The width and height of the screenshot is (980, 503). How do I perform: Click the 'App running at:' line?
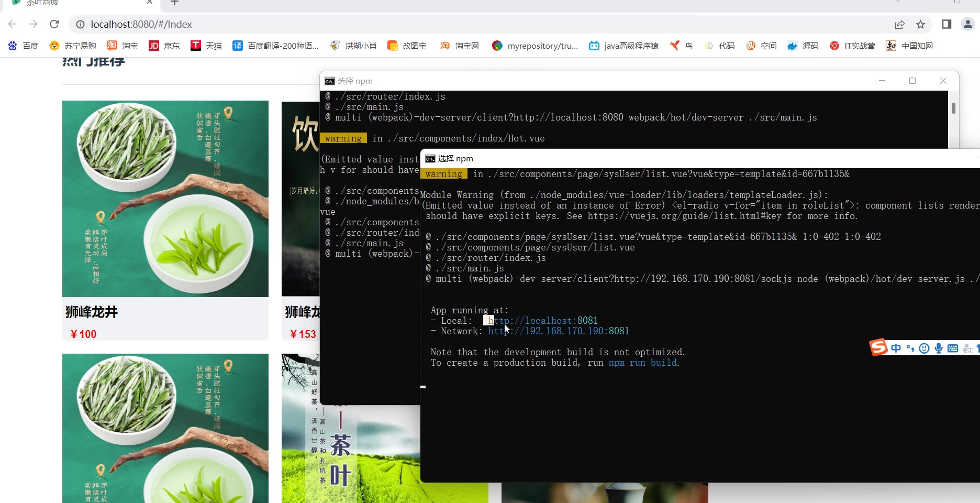click(x=470, y=310)
